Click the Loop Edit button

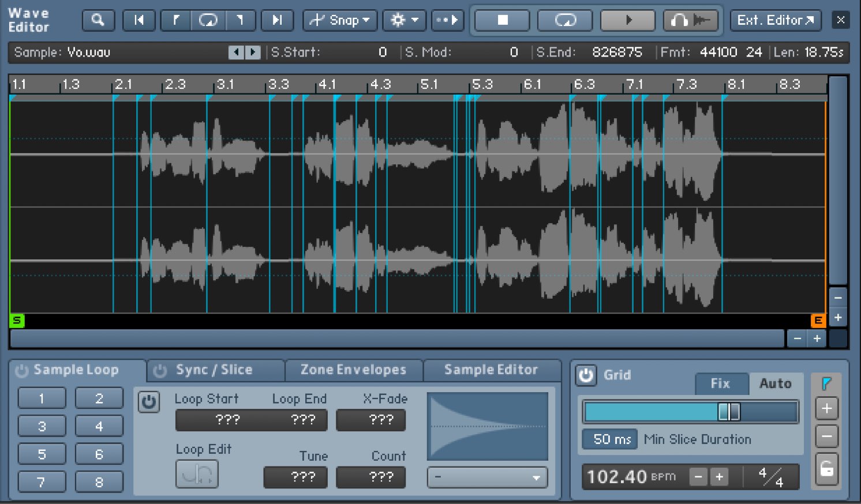tap(197, 474)
